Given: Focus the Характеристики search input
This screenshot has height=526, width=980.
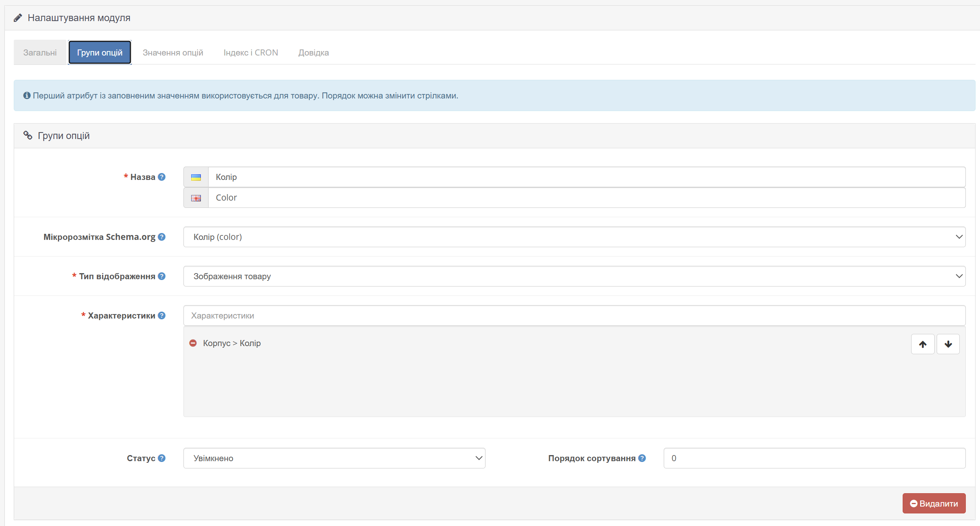Looking at the screenshot, I should point(574,316).
